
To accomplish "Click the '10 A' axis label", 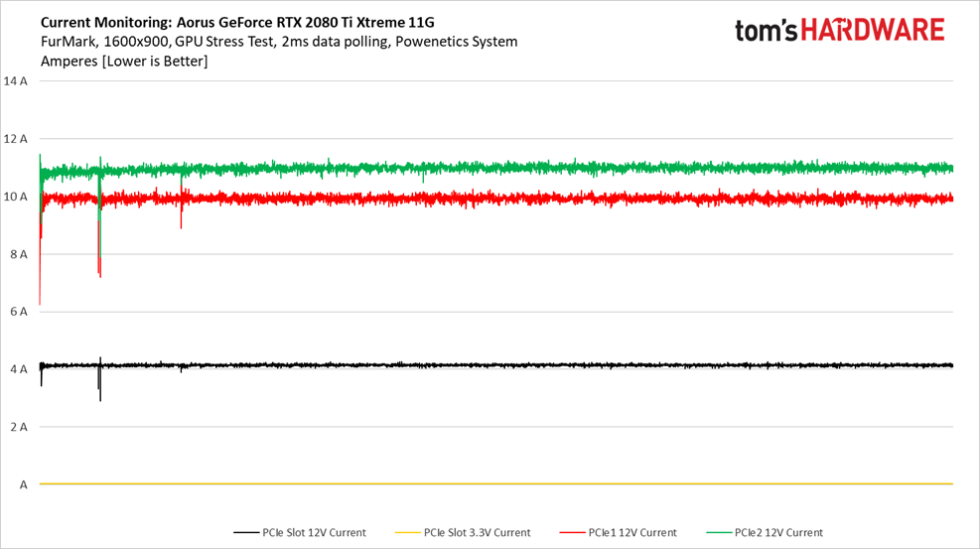I will pos(15,197).
